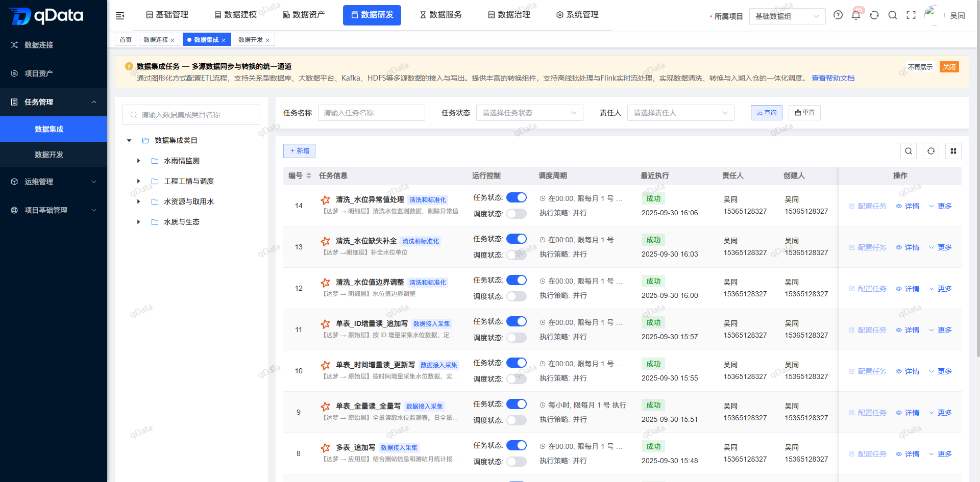
Task: Switch to the 数据服务 menu
Action: pyautogui.click(x=441, y=15)
